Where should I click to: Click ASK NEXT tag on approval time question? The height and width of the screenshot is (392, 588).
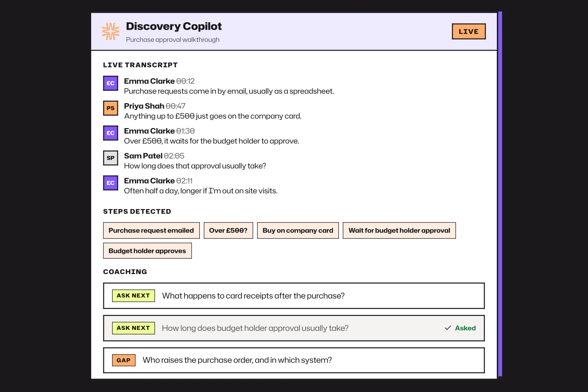click(133, 328)
